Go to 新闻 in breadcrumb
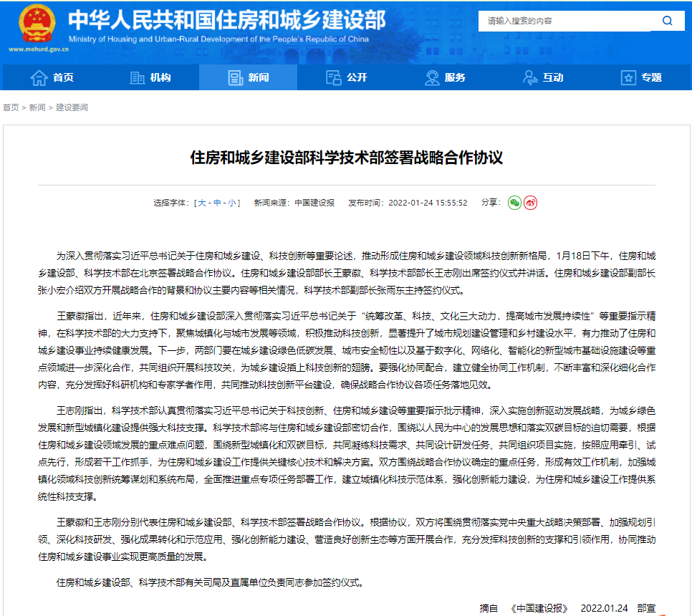 37,107
